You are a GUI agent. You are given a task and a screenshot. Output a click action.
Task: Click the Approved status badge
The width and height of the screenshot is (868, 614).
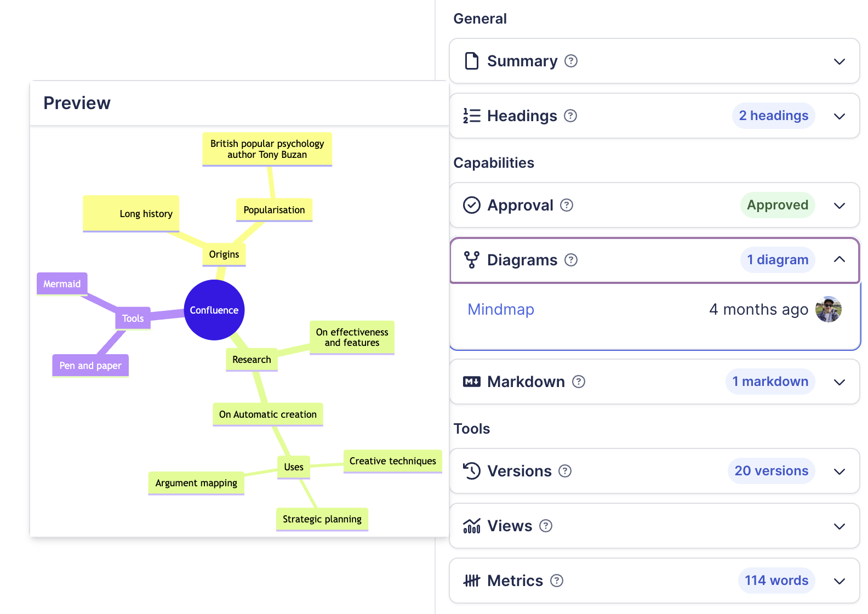(x=777, y=205)
